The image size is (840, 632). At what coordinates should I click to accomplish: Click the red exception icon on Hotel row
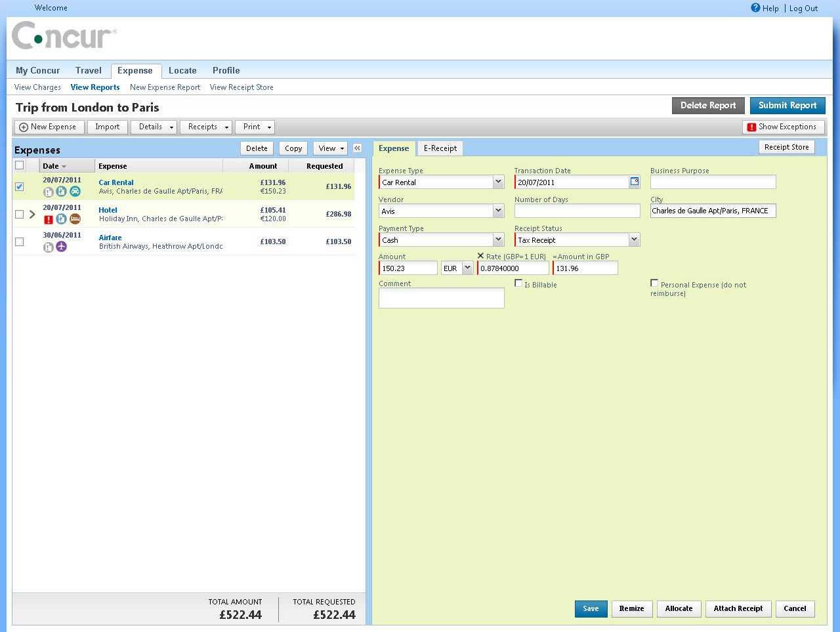pos(48,219)
